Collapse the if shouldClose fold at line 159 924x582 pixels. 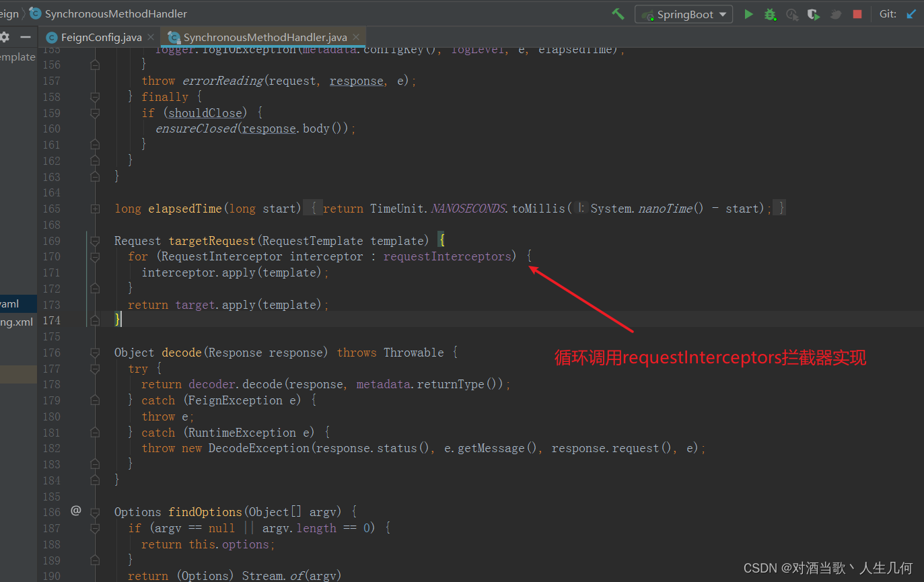(95, 113)
